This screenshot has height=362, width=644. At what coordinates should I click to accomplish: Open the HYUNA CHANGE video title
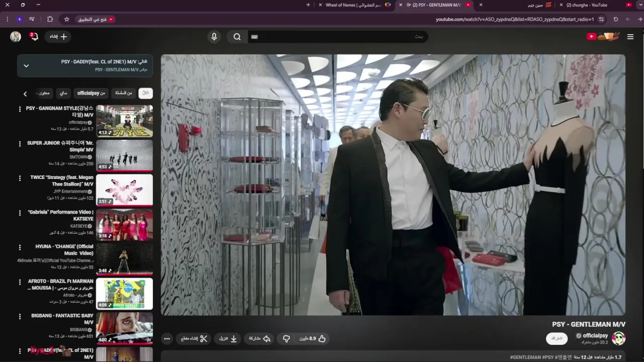(x=64, y=250)
